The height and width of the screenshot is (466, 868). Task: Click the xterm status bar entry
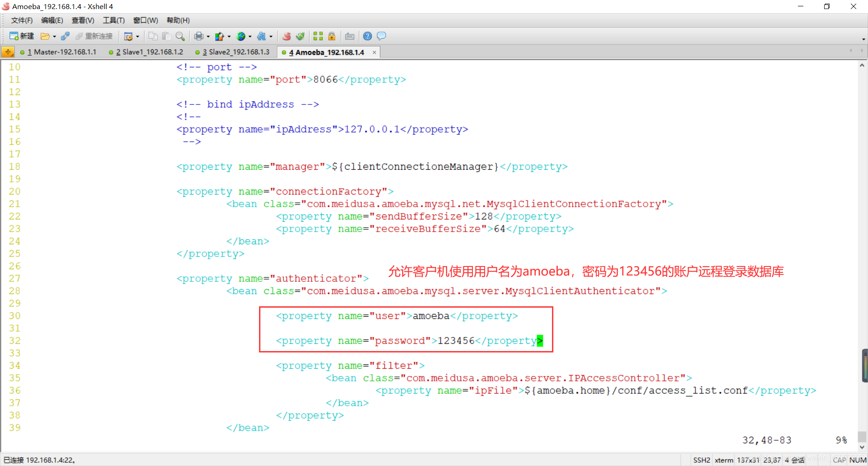(724, 460)
